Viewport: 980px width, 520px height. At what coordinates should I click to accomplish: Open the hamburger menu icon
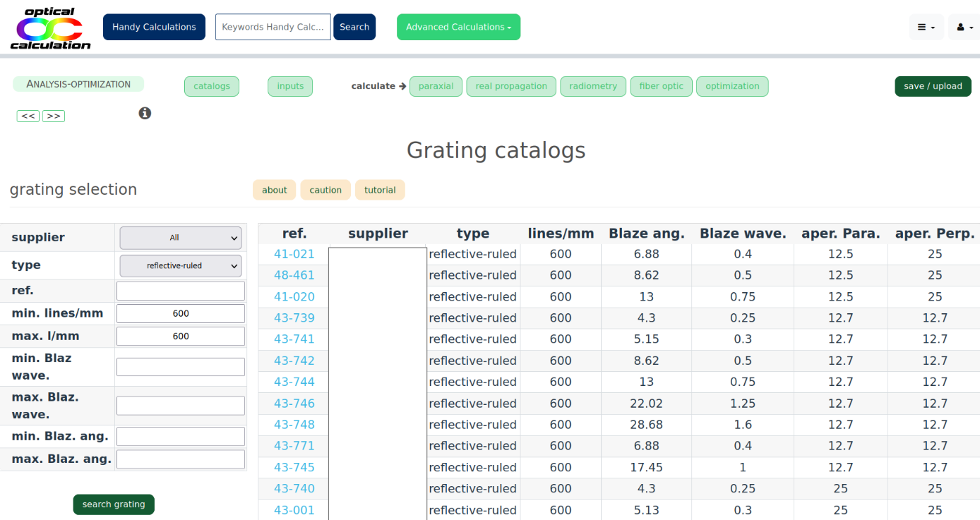pos(926,28)
